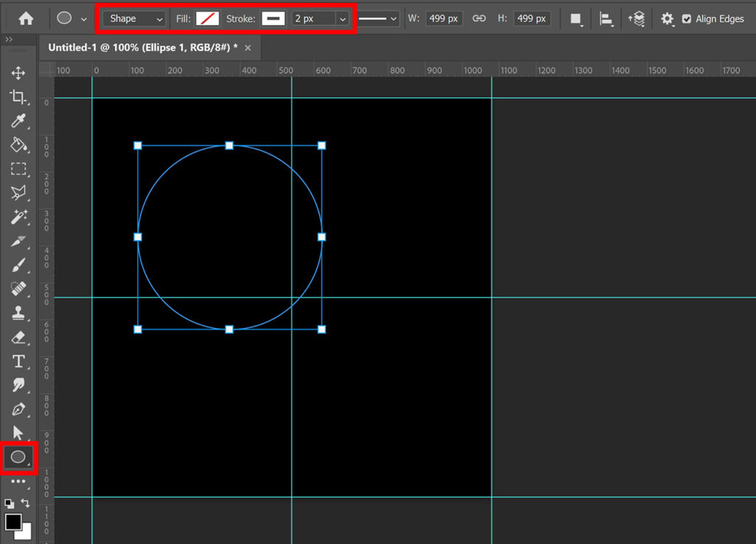Open the Fill color swatch
The width and height of the screenshot is (756, 544).
[x=207, y=18]
